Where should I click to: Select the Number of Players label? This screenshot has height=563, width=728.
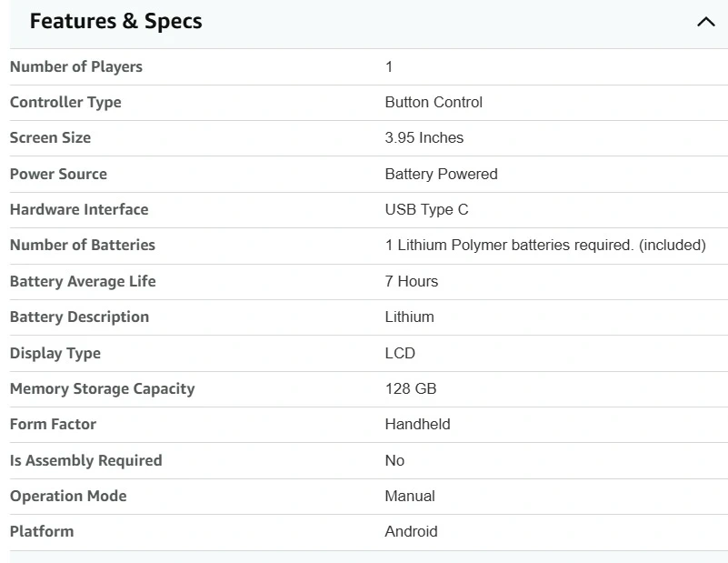[x=76, y=66]
